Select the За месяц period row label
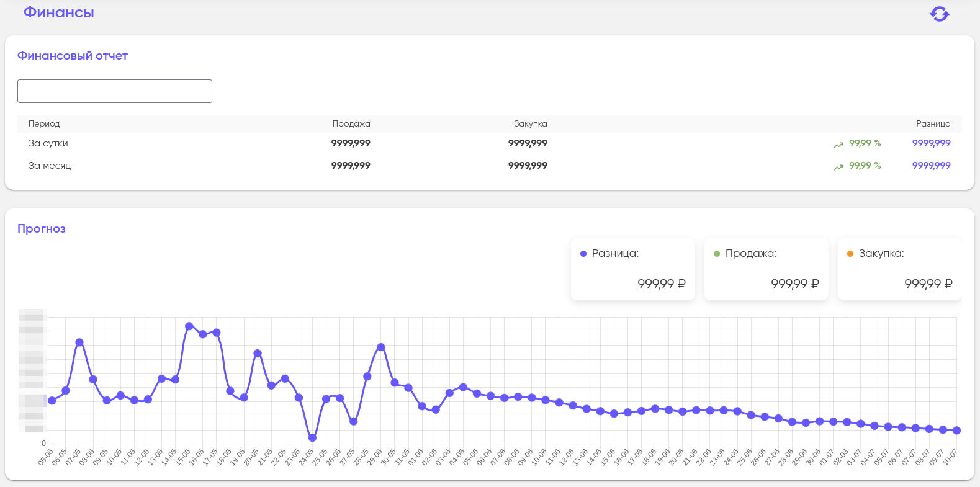Image resolution: width=980 pixels, height=487 pixels. point(50,166)
